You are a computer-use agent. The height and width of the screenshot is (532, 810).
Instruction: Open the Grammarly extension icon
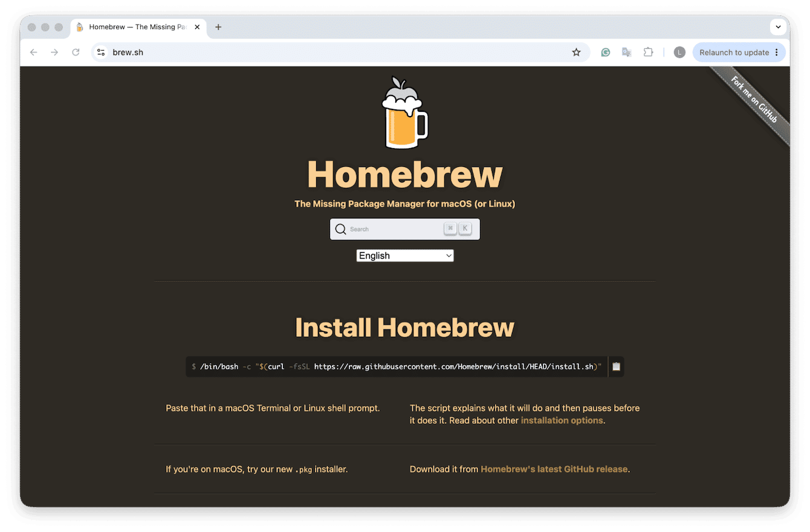pyautogui.click(x=606, y=53)
